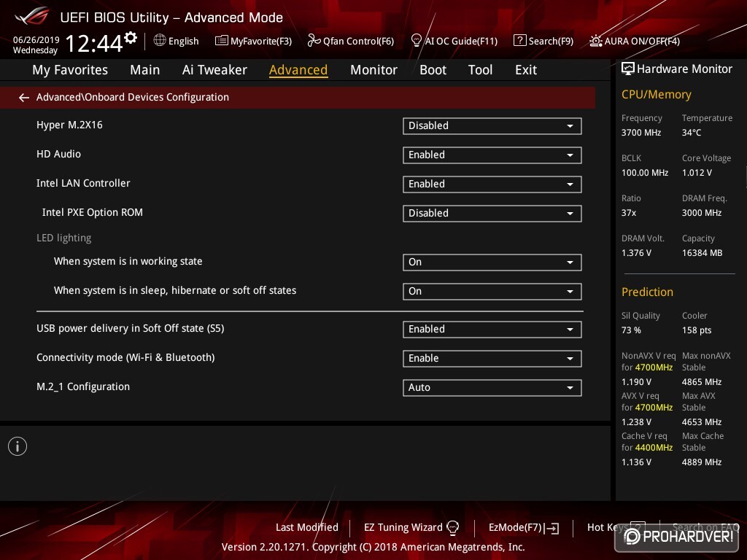Click Qfan Control(F6) text button
The height and width of the screenshot is (560, 747).
click(x=358, y=42)
